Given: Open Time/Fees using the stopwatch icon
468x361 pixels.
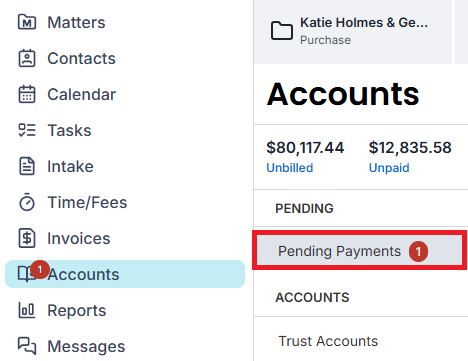Looking at the screenshot, I should click(27, 202).
